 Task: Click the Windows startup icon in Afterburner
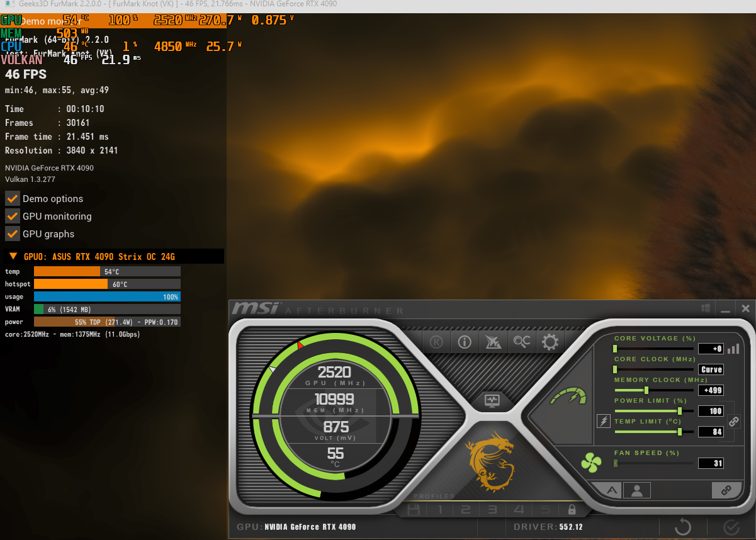point(706,308)
